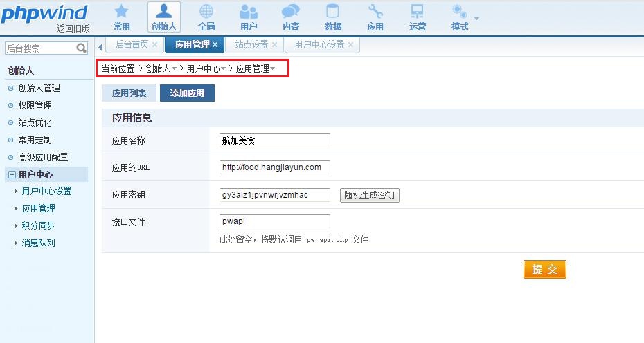Collapse the 用户中心 sidebar group
Image resolution: width=644 pixels, height=343 pixels.
click(x=12, y=175)
